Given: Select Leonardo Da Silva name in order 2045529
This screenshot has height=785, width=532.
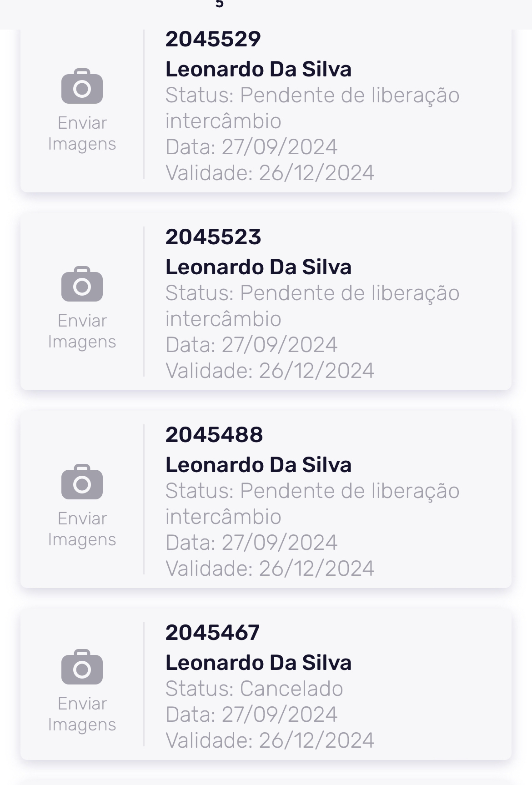Looking at the screenshot, I should (x=258, y=70).
